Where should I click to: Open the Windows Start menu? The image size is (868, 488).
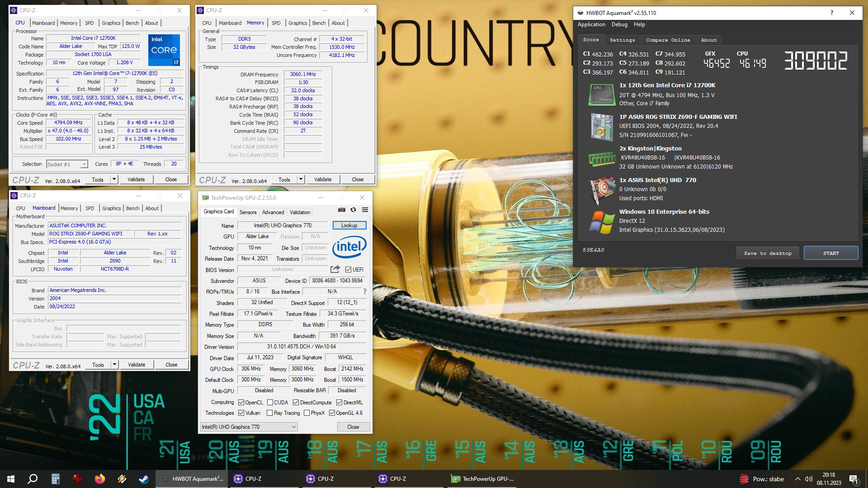[x=11, y=479]
